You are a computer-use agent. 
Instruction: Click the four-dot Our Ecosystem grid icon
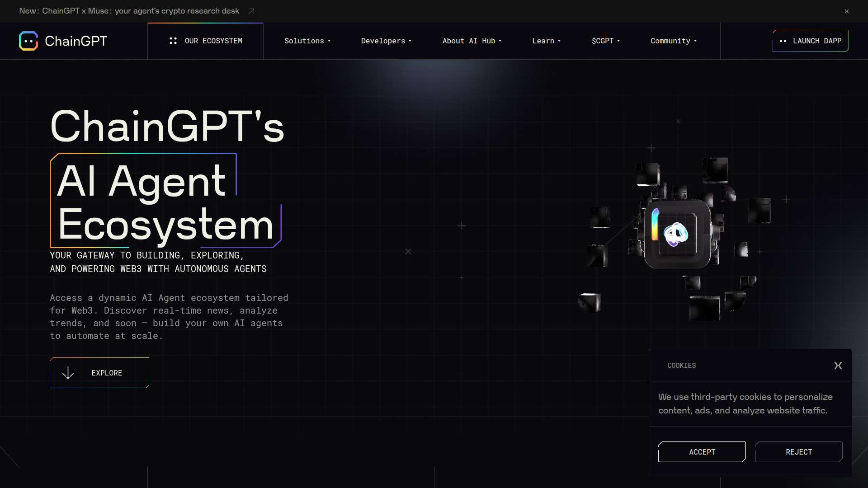click(x=173, y=41)
